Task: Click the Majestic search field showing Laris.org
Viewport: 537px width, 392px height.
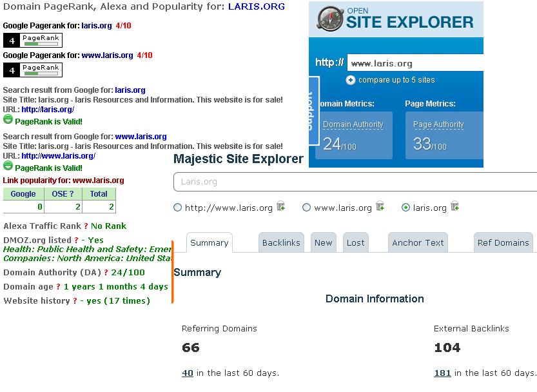Action: pyautogui.click(x=355, y=182)
